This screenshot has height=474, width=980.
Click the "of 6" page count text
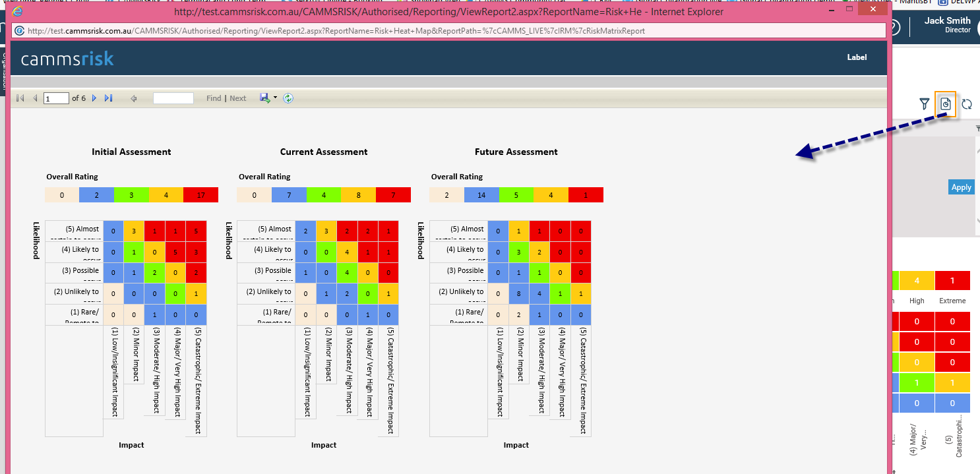79,98
